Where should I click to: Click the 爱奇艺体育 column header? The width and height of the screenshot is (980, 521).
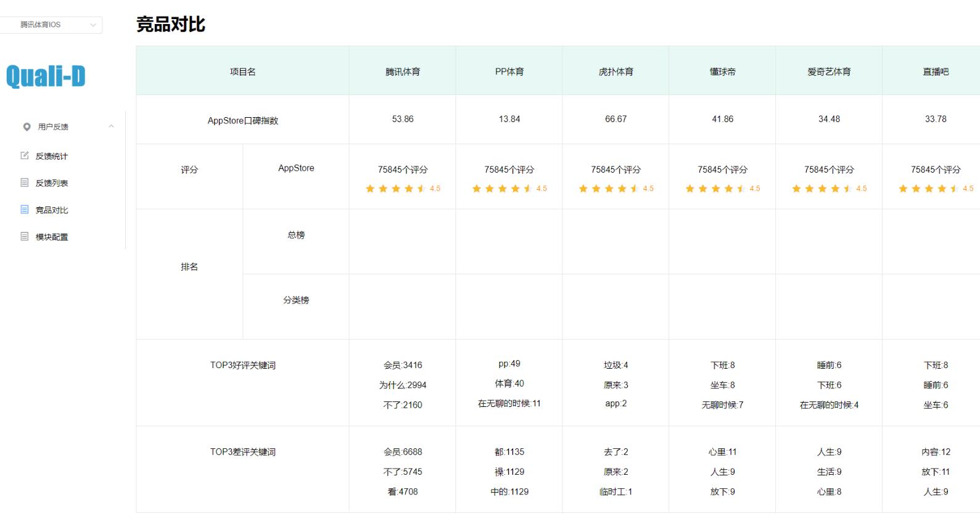829,72
